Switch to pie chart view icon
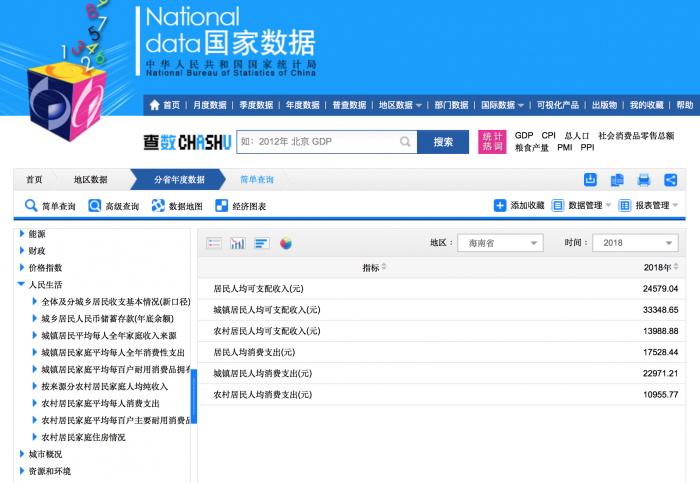This screenshot has height=483, width=700. pos(286,243)
